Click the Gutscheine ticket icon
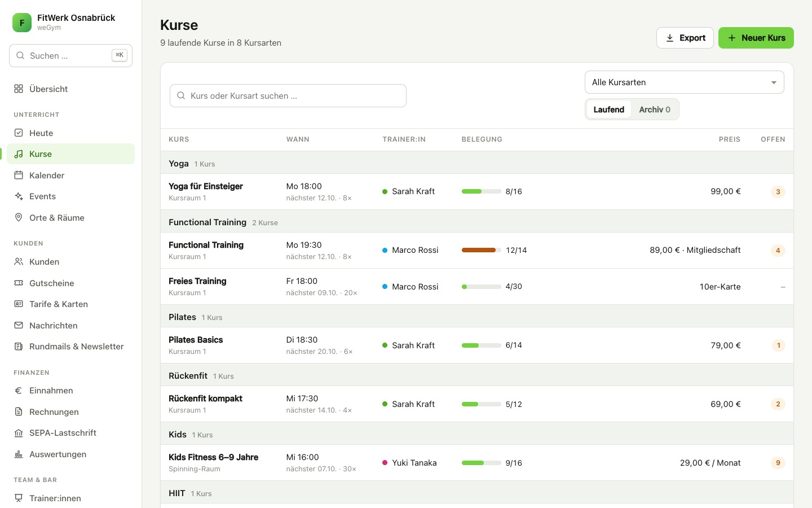The width and height of the screenshot is (812, 508). [19, 283]
